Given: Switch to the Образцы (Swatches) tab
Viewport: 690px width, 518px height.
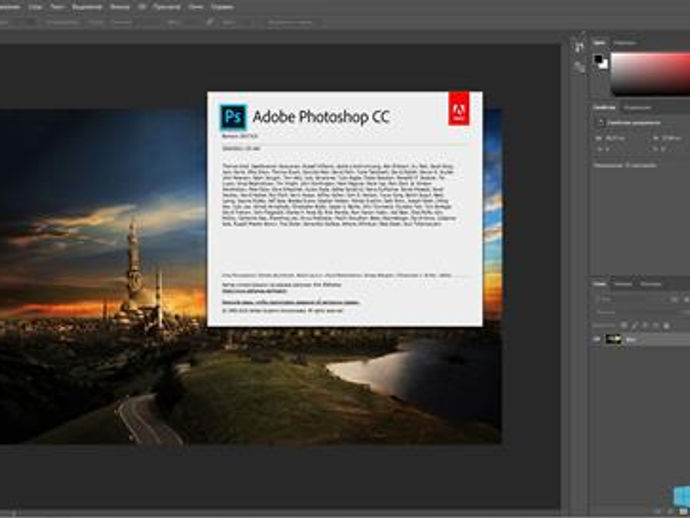Looking at the screenshot, I should tap(625, 43).
